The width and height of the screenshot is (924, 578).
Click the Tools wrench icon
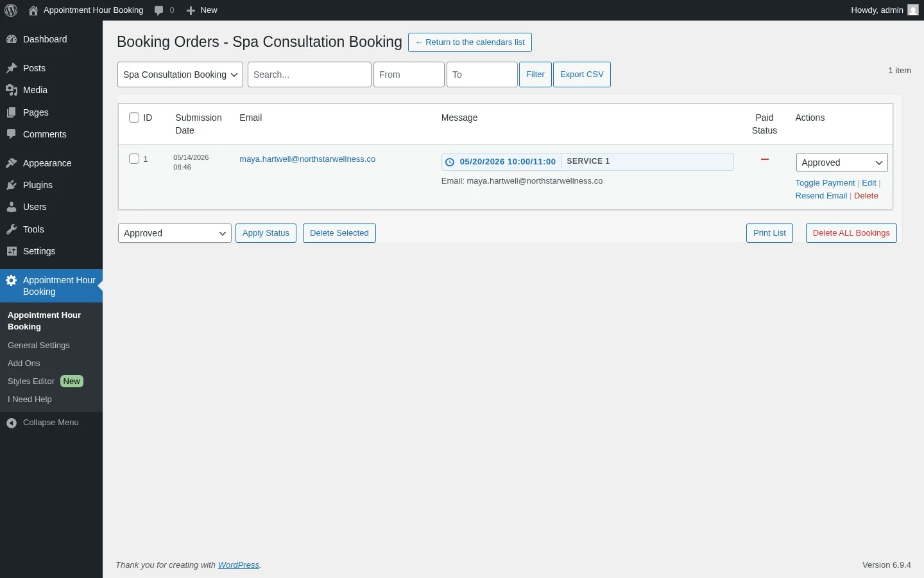point(12,229)
